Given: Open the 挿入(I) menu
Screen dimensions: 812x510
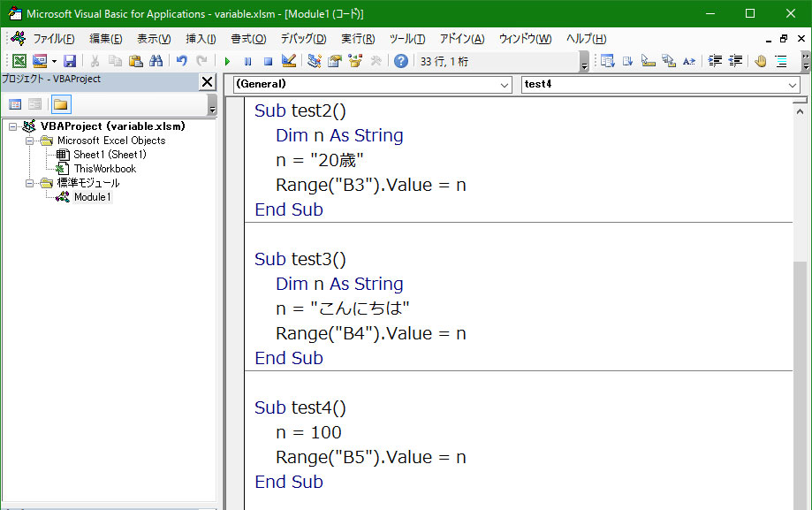Looking at the screenshot, I should pos(201,39).
